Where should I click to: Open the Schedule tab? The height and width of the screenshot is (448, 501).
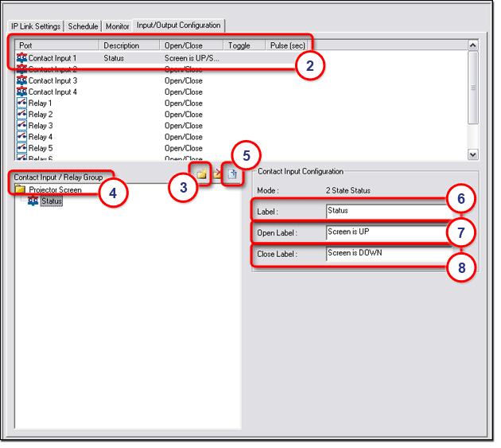coord(83,26)
